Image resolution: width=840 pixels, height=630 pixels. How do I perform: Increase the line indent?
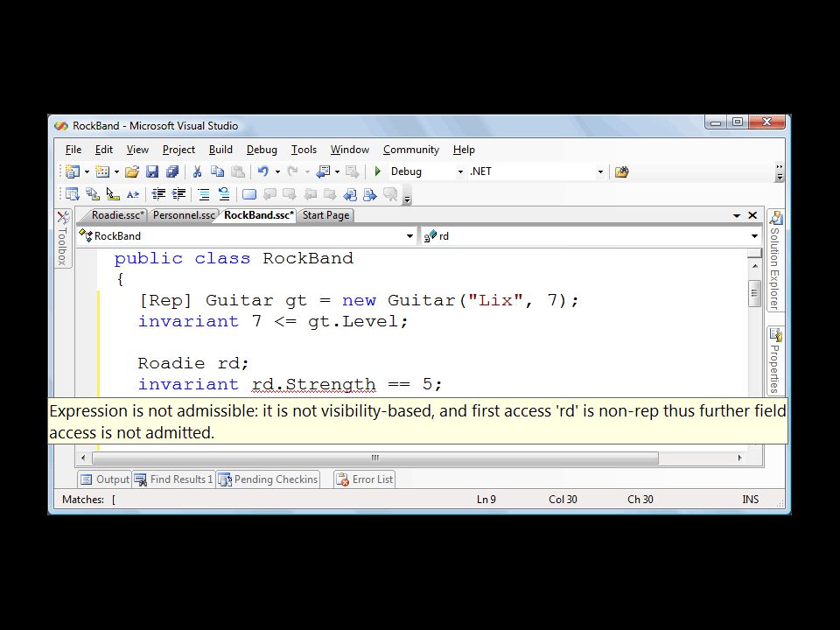(x=178, y=194)
